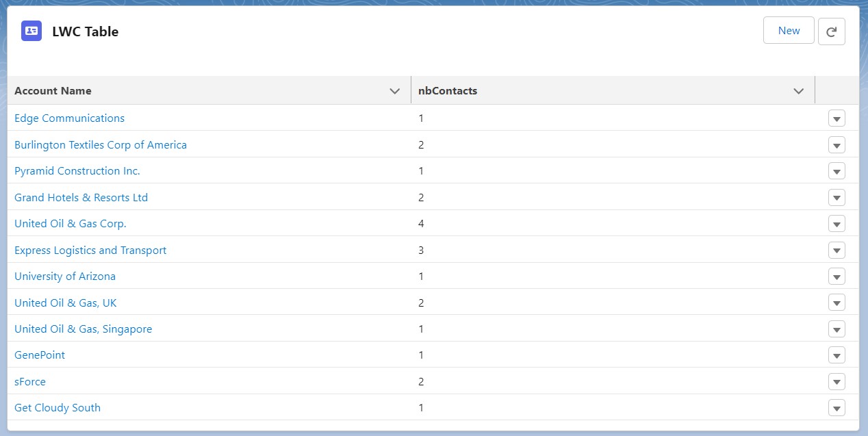Select nbContacts value 1 for University of Arizona
Image resolution: width=868 pixels, height=436 pixels.
click(x=422, y=277)
